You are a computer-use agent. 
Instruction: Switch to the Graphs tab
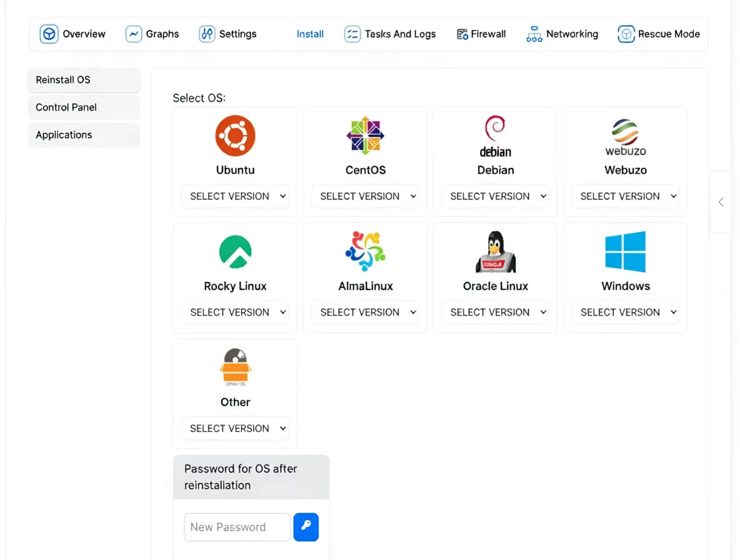tap(152, 34)
